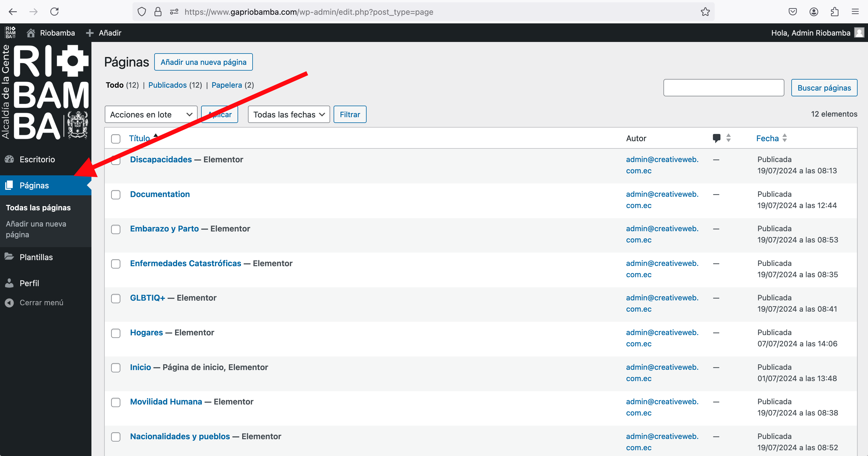
Task: Focus the page search input field
Action: click(x=723, y=88)
